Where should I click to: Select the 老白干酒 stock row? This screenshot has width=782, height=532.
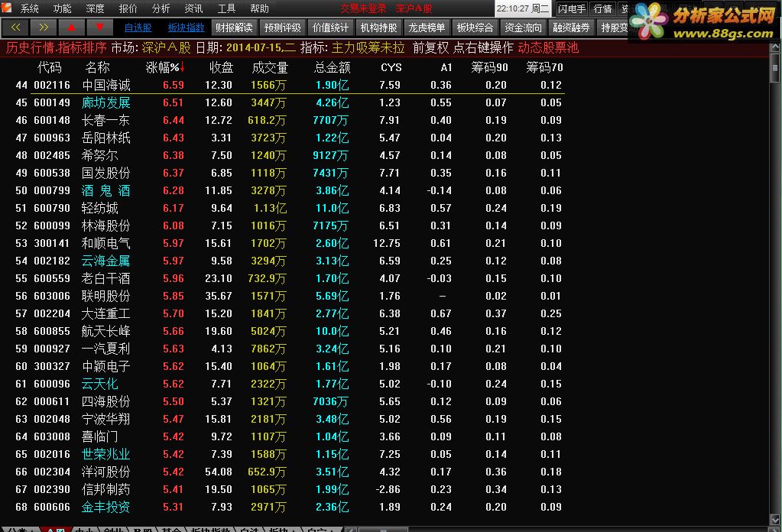click(289, 278)
